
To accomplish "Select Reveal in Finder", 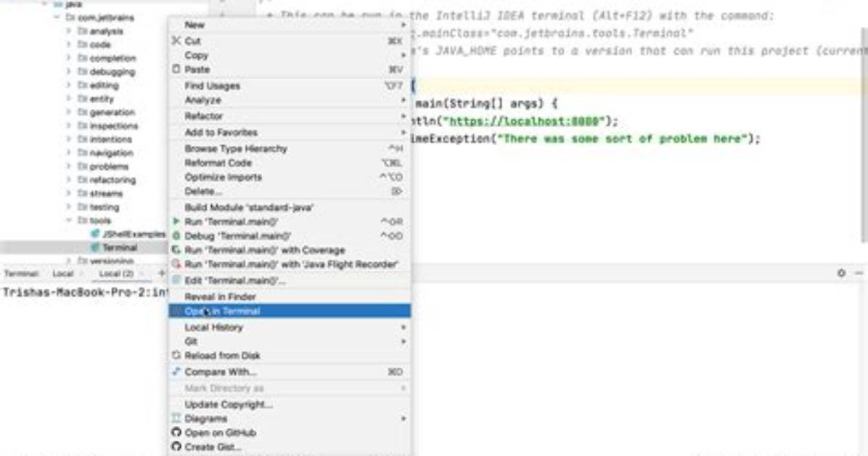I will pyautogui.click(x=290, y=296).
